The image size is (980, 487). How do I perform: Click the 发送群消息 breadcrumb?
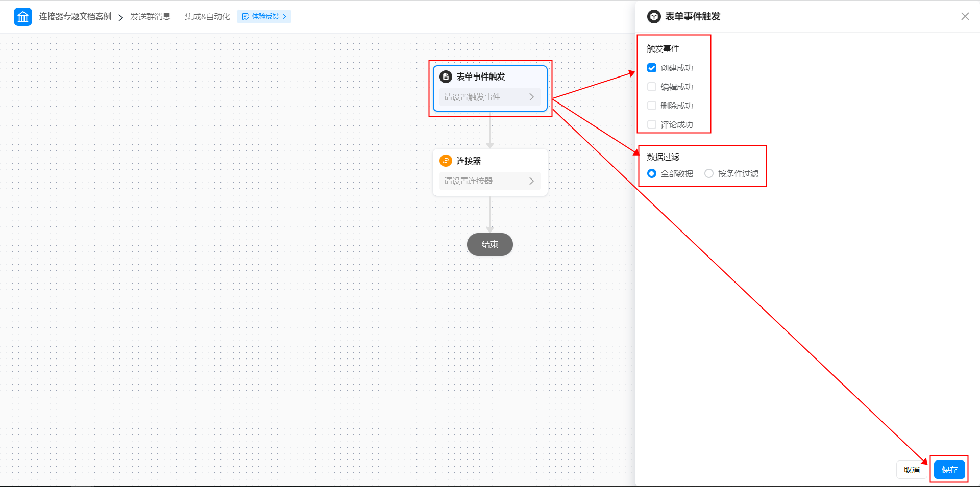tap(151, 17)
